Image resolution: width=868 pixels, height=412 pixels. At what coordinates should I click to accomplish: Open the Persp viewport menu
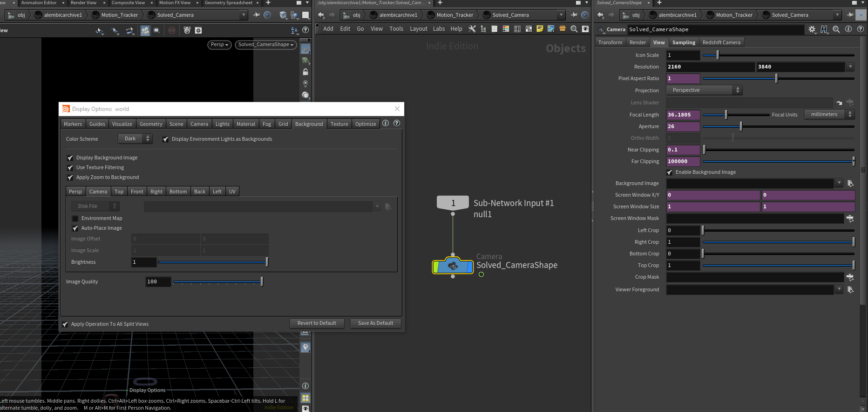click(219, 45)
